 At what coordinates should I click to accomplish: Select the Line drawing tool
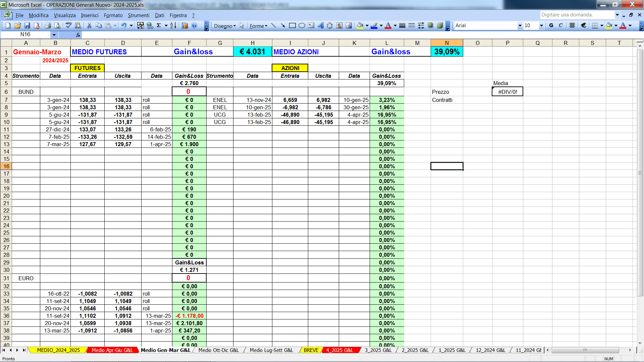tap(274, 25)
